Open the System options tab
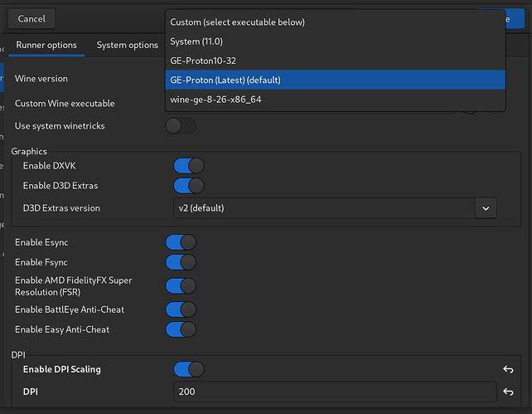This screenshot has height=414, width=532. (x=127, y=45)
